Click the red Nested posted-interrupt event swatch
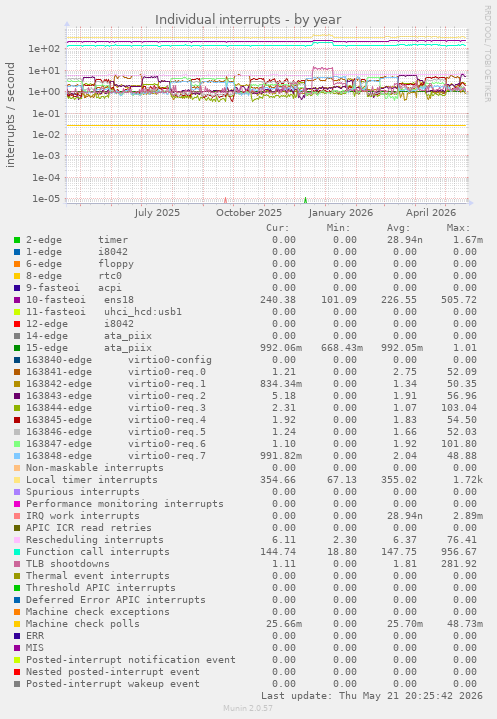Screen dimensions: 497x719 (x=17, y=672)
